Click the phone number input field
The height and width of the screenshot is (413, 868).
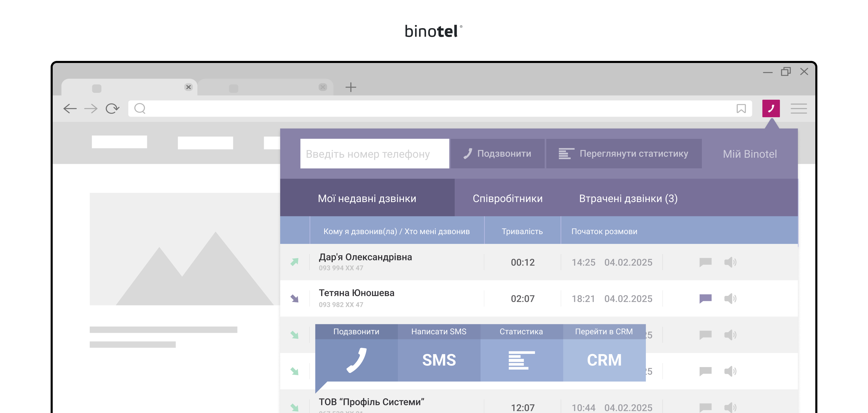[x=375, y=154]
